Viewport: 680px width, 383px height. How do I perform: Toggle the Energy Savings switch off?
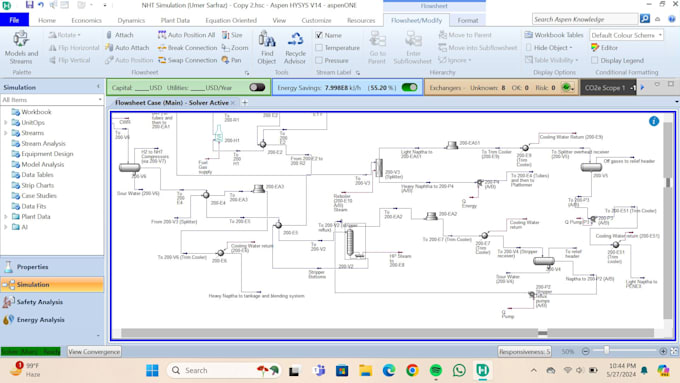[409, 87]
